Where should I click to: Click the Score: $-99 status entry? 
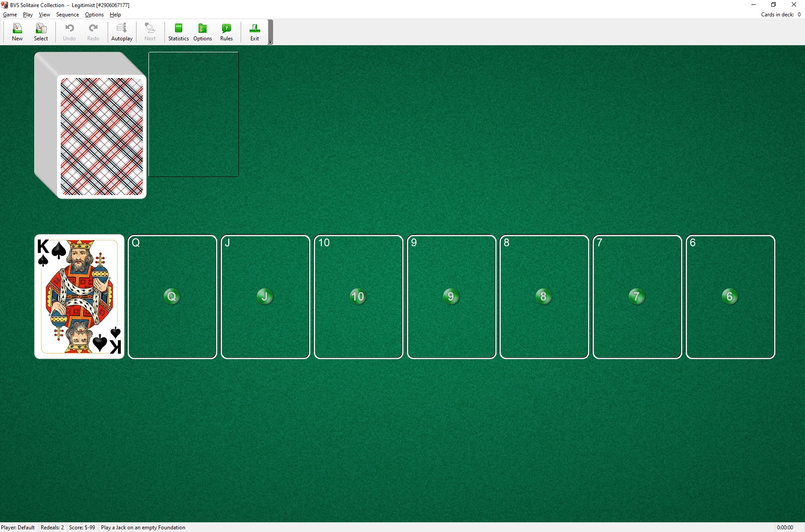pyautogui.click(x=82, y=528)
